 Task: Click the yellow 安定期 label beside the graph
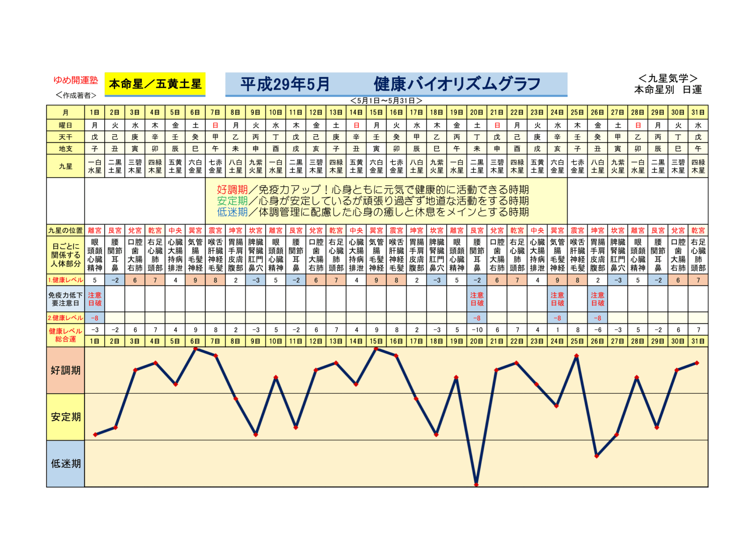(x=66, y=417)
